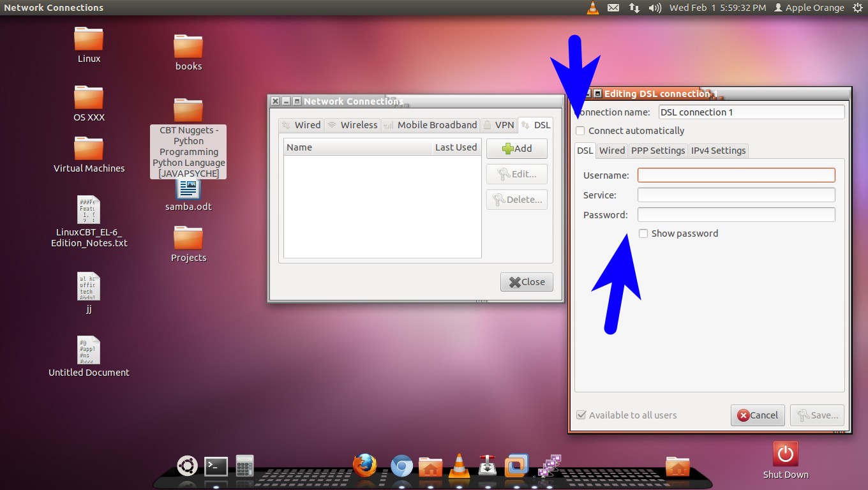Enable the Connect automatically checkbox

coord(580,131)
